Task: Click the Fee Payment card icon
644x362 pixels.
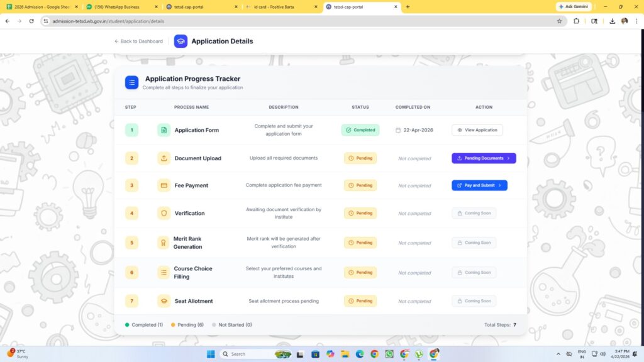Action: pos(164,185)
